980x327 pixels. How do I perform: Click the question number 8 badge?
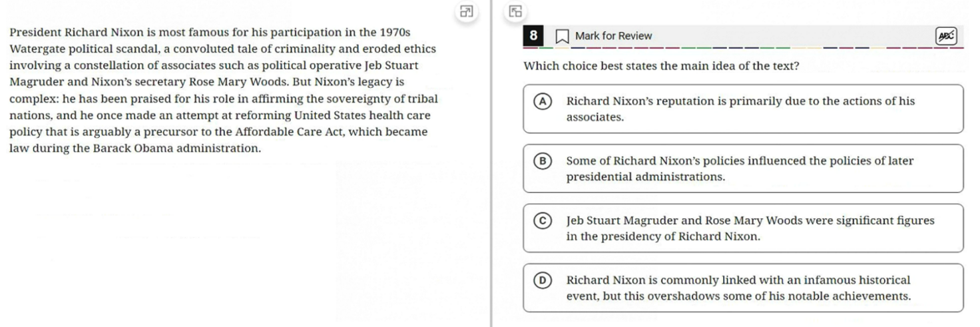point(534,36)
